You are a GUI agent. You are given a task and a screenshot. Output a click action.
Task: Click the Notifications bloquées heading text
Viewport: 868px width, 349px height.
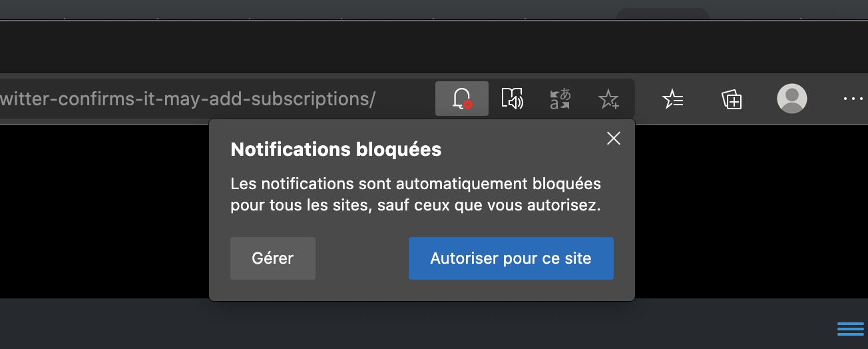[x=335, y=149]
